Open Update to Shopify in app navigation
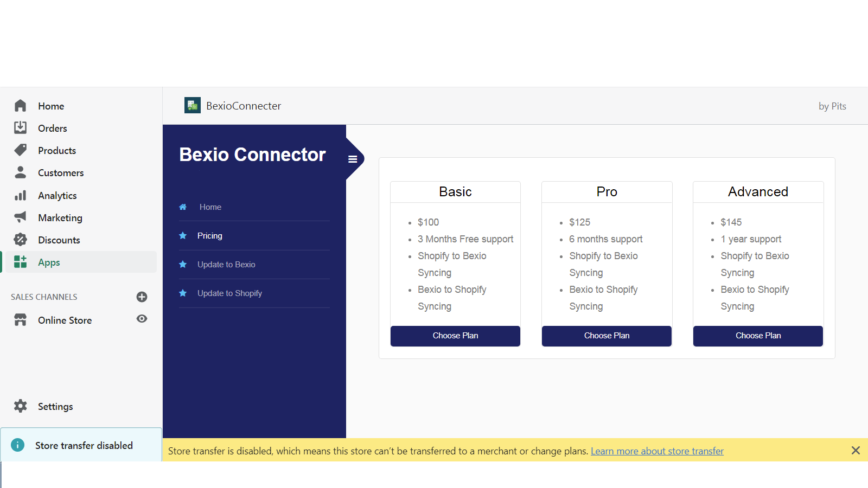This screenshot has height=488, width=868. (229, 293)
